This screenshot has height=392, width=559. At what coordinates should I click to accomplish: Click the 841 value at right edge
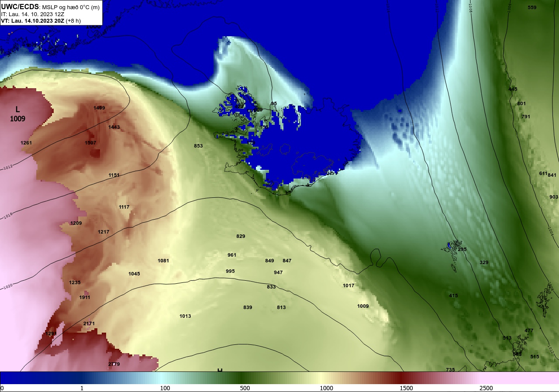(x=552, y=175)
